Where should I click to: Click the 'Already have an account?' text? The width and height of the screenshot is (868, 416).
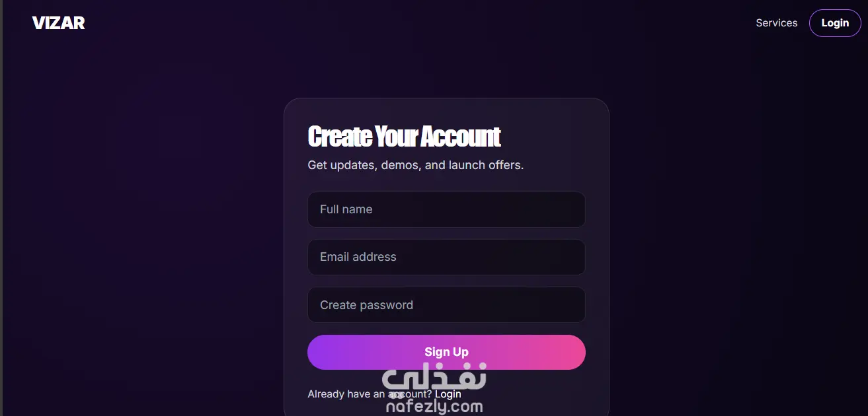click(x=370, y=394)
